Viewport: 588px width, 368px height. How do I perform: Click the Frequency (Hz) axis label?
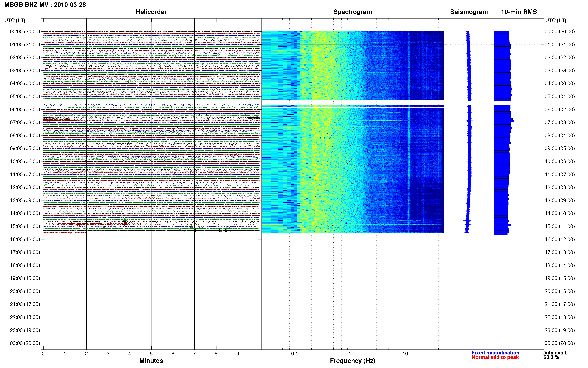352,361
